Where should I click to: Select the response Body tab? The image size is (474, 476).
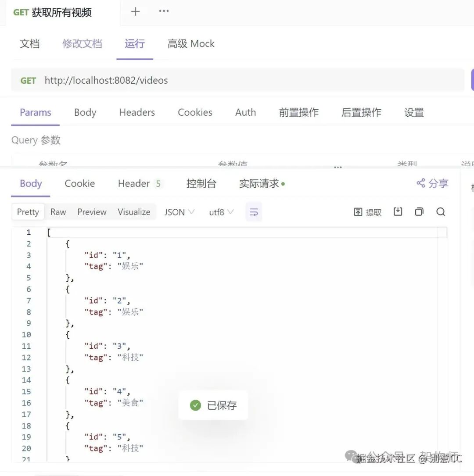[31, 183]
